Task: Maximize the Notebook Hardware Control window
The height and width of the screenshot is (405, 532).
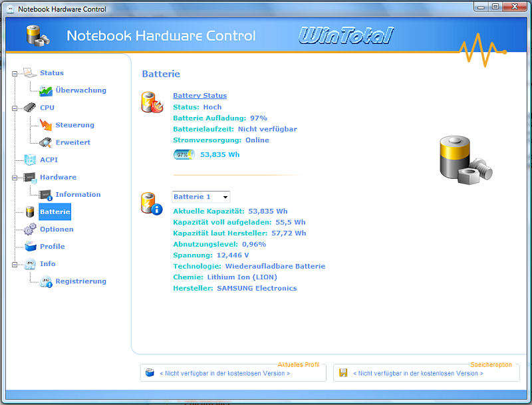Action: tap(495, 7)
